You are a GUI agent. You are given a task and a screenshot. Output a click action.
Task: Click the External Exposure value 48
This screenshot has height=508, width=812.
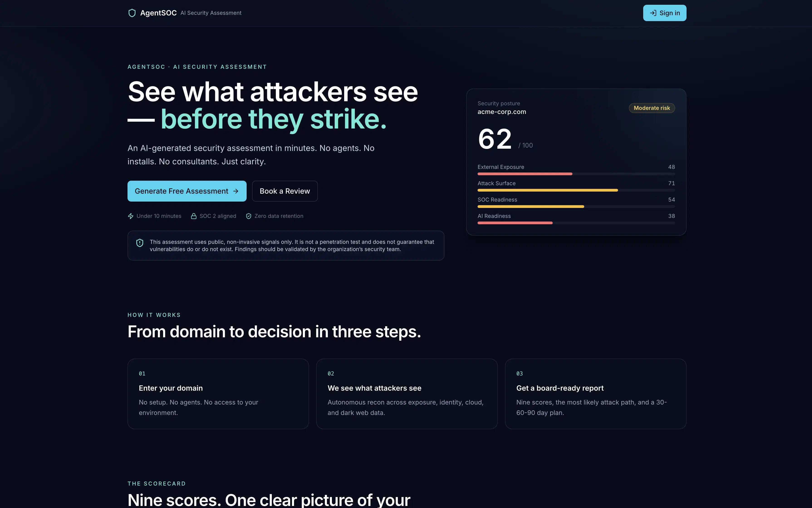(671, 167)
